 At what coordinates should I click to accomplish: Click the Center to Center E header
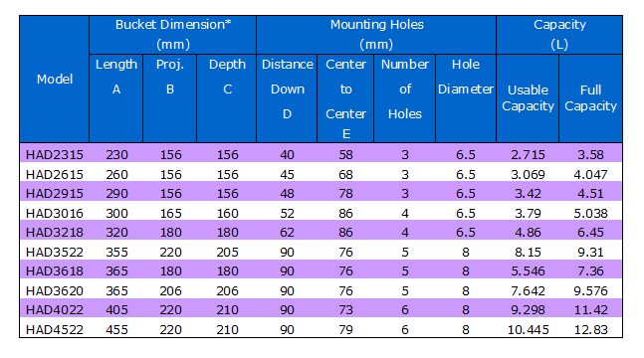345,98
